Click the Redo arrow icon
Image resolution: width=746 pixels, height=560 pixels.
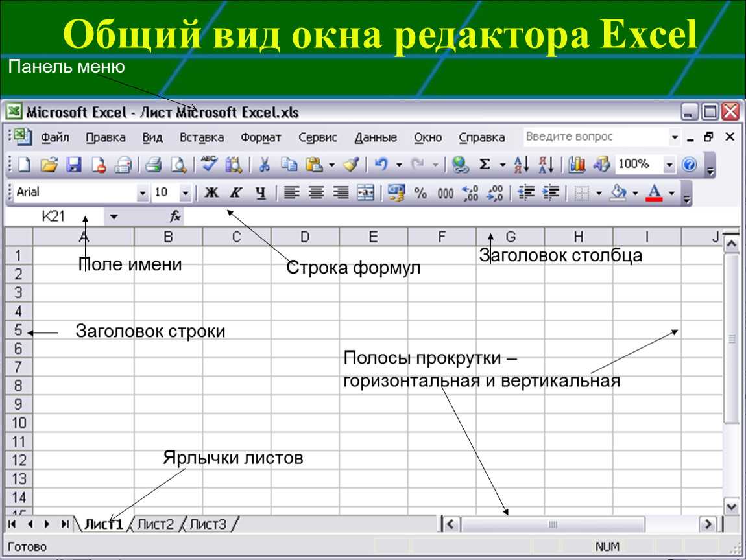click(x=418, y=165)
